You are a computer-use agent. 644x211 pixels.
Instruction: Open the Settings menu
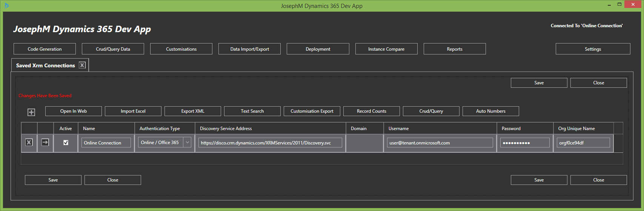tap(593, 49)
